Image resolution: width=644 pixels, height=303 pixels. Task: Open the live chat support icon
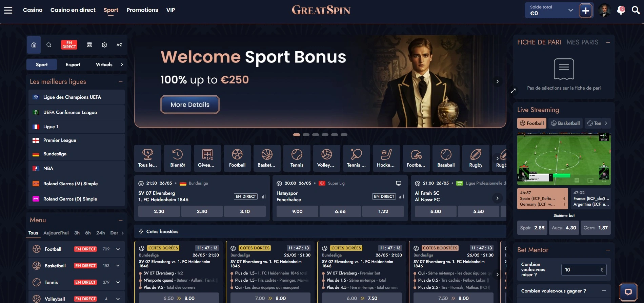pyautogui.click(x=628, y=292)
